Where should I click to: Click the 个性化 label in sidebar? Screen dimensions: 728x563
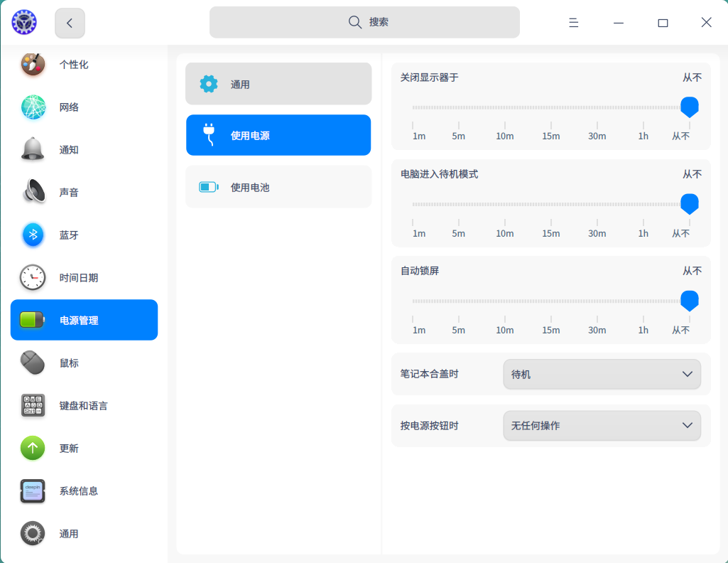pyautogui.click(x=74, y=65)
